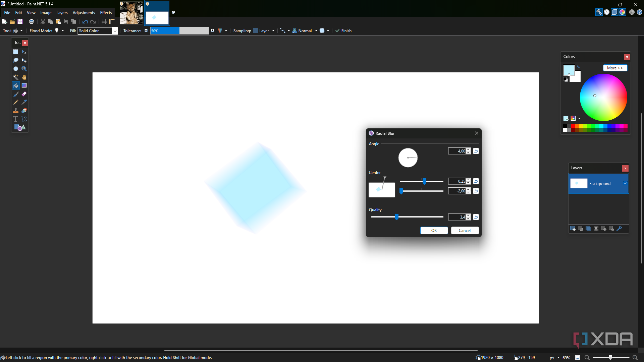Open the Adjustments menu
This screenshot has height=362, width=644.
84,13
